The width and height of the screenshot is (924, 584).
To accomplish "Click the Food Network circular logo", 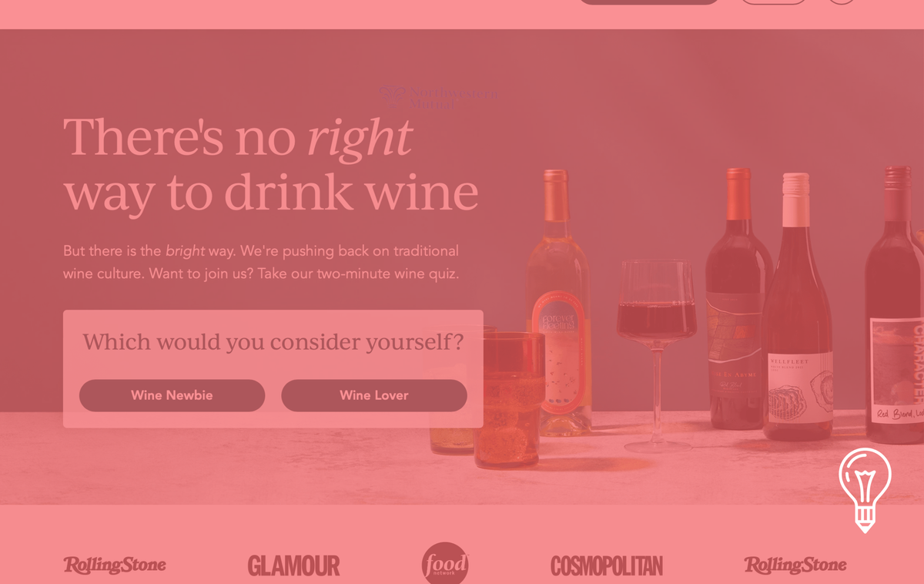I will click(x=445, y=564).
